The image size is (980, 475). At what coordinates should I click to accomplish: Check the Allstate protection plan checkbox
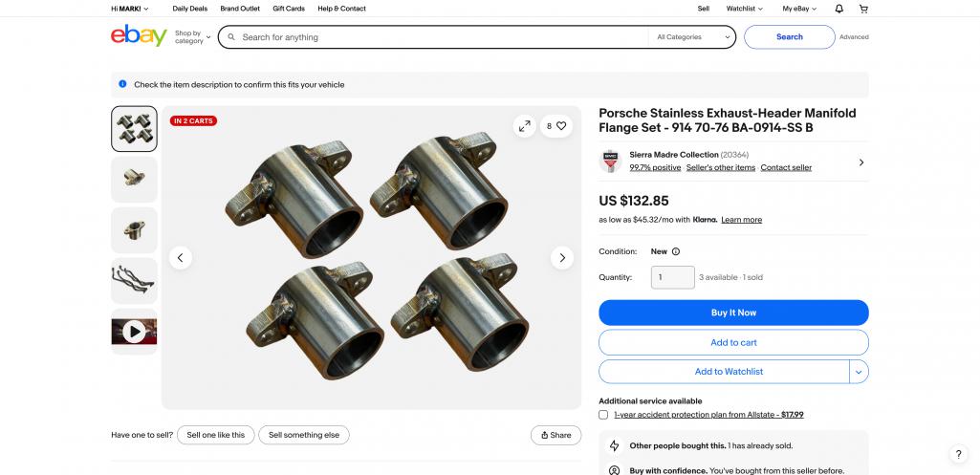click(x=603, y=415)
